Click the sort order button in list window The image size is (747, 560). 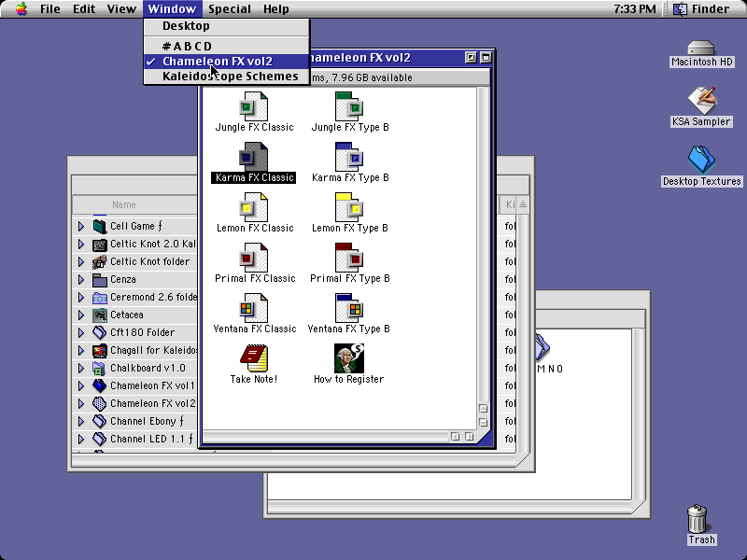point(523,204)
